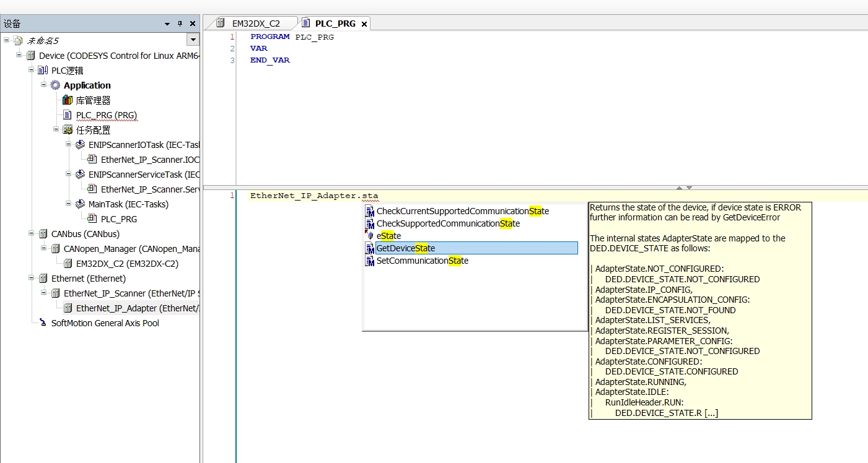Collapse the Application tree node

[x=44, y=85]
